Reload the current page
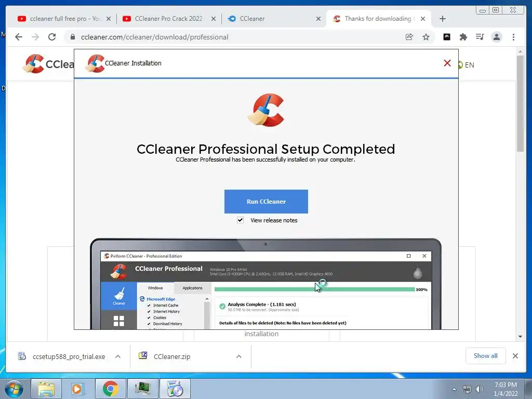 tap(52, 37)
